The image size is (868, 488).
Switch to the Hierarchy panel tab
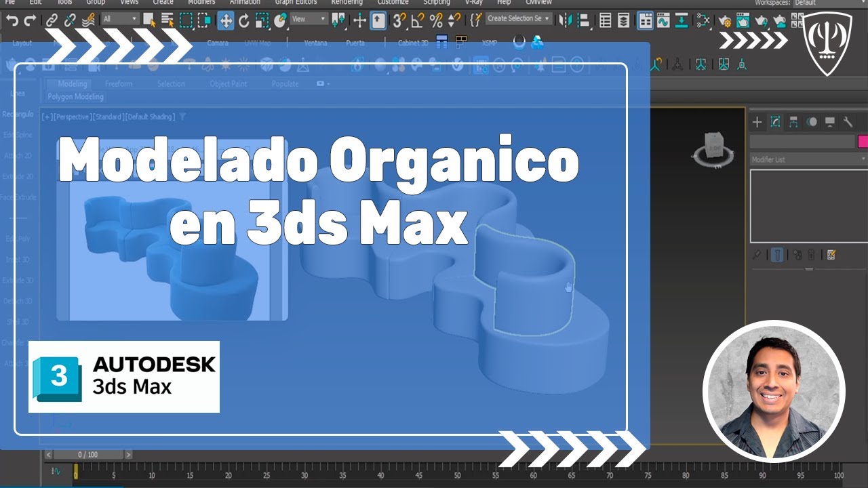click(794, 122)
